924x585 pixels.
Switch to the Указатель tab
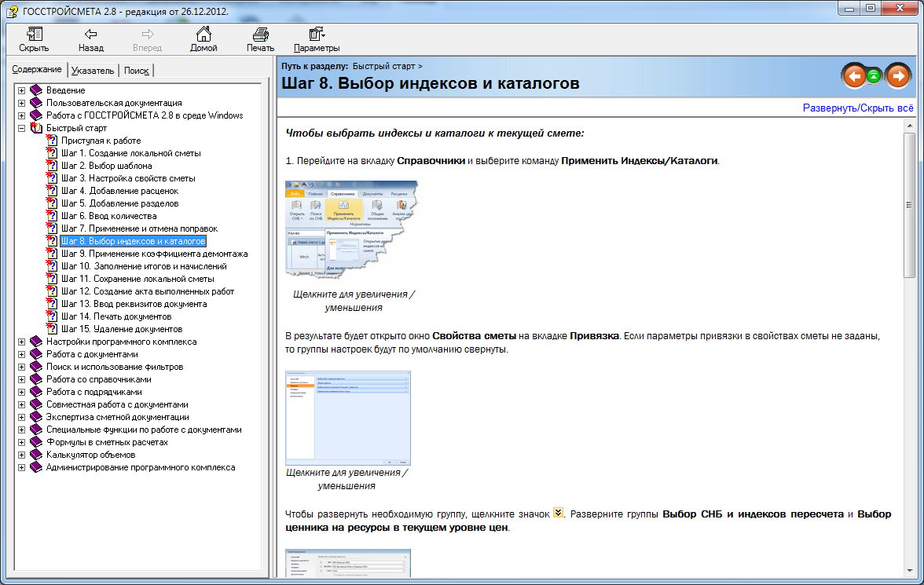coord(93,71)
